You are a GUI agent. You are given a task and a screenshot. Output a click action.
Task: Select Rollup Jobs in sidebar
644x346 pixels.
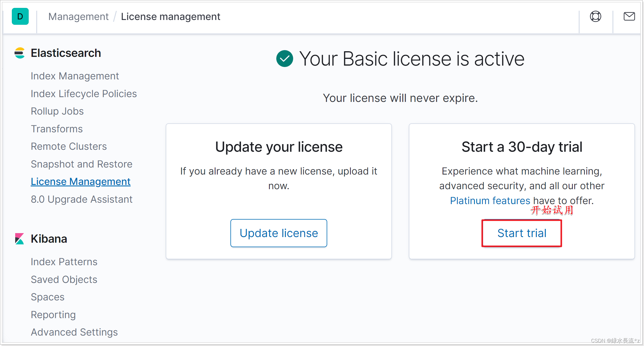point(57,111)
